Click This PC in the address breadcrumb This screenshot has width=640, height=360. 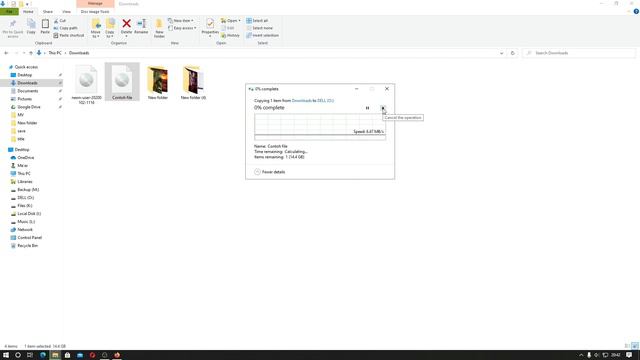coord(55,53)
